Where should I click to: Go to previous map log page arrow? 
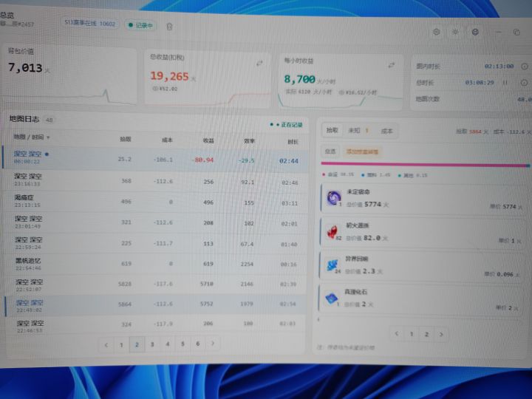pos(106,345)
